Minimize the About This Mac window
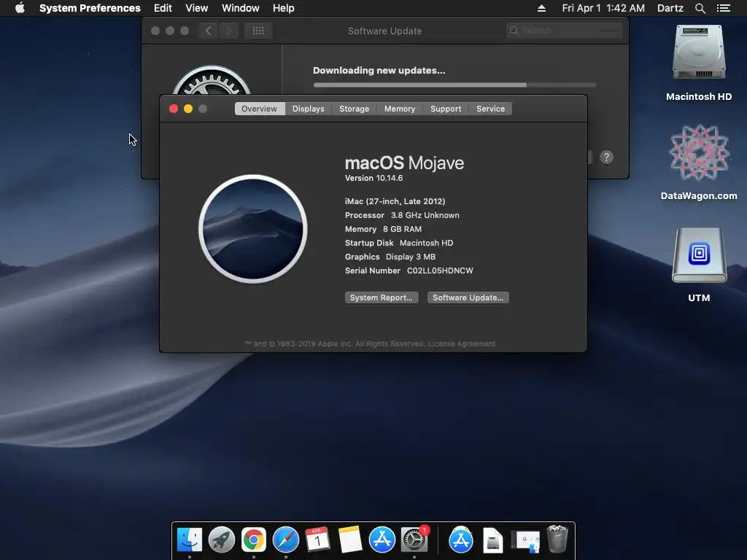 pyautogui.click(x=188, y=109)
